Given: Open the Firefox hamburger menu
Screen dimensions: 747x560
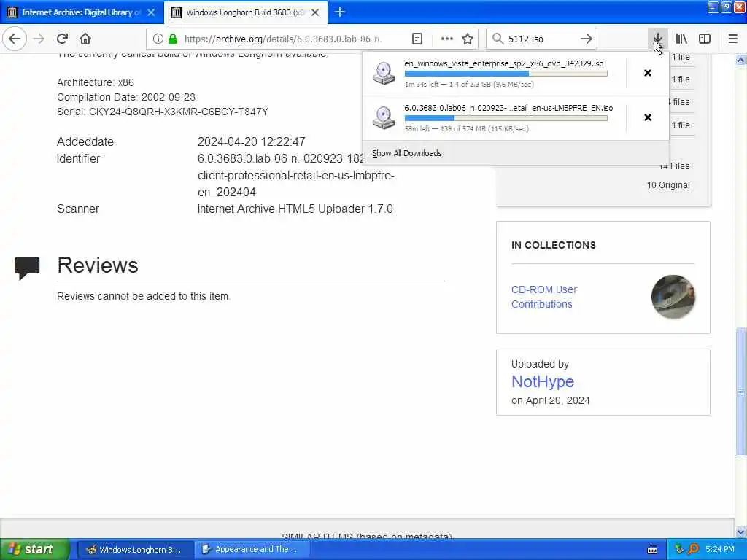Looking at the screenshot, I should (x=732, y=39).
